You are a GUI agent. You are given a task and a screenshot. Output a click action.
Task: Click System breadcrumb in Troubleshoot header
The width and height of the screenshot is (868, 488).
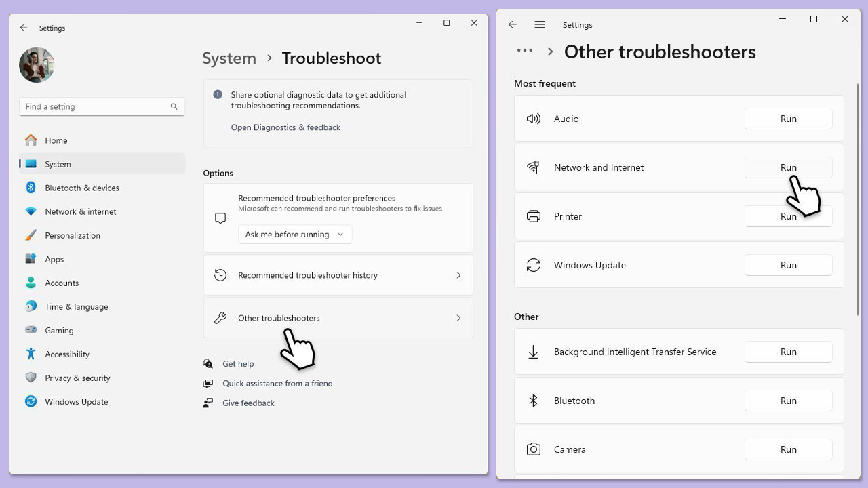tap(229, 58)
